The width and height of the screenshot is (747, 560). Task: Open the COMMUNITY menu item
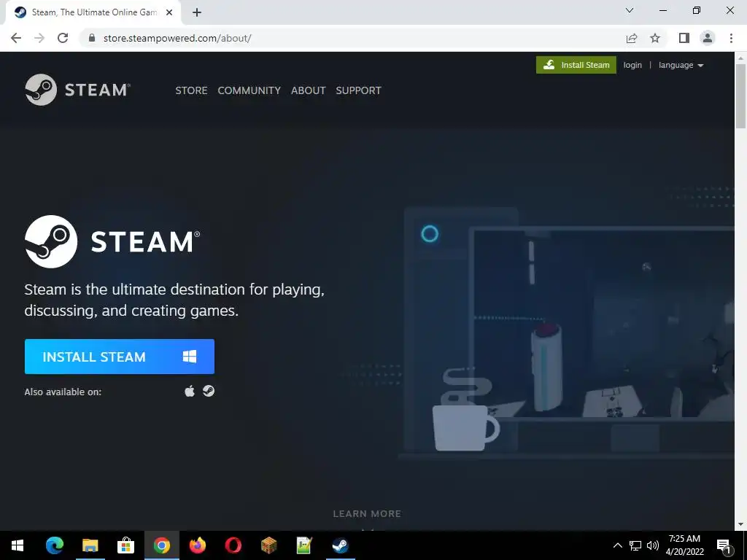point(249,90)
